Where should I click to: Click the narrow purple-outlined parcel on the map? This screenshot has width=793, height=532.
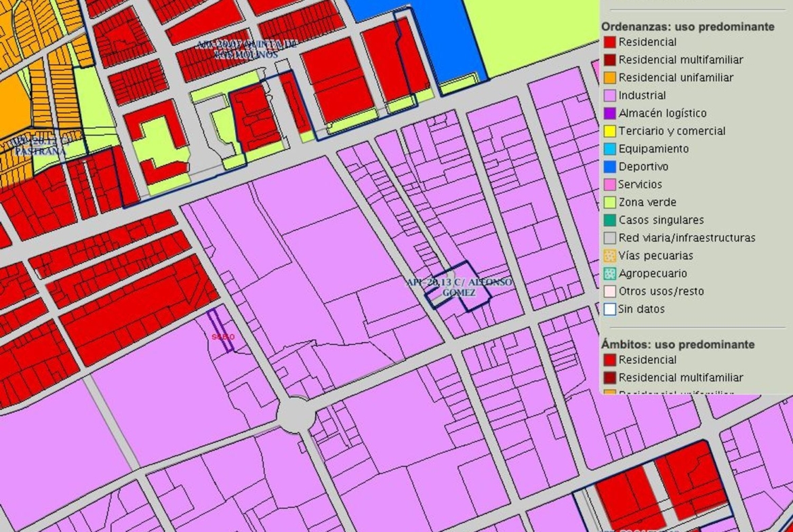pyautogui.click(x=221, y=331)
